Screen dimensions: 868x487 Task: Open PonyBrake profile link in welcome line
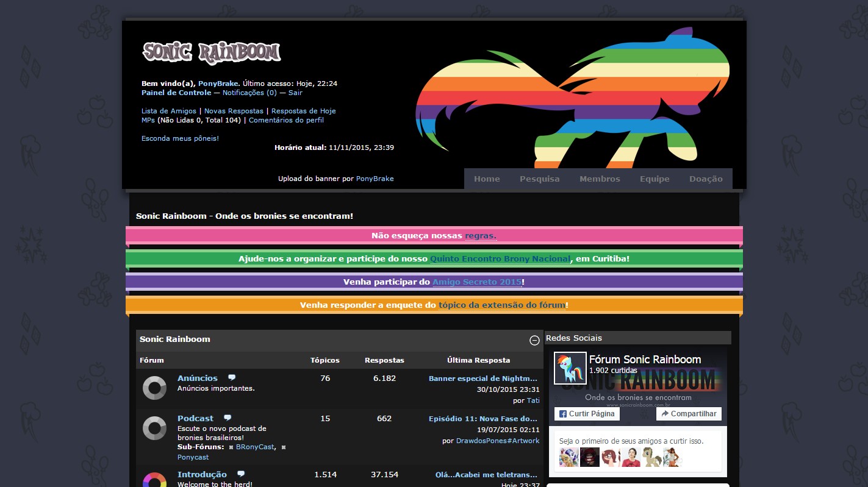[218, 84]
